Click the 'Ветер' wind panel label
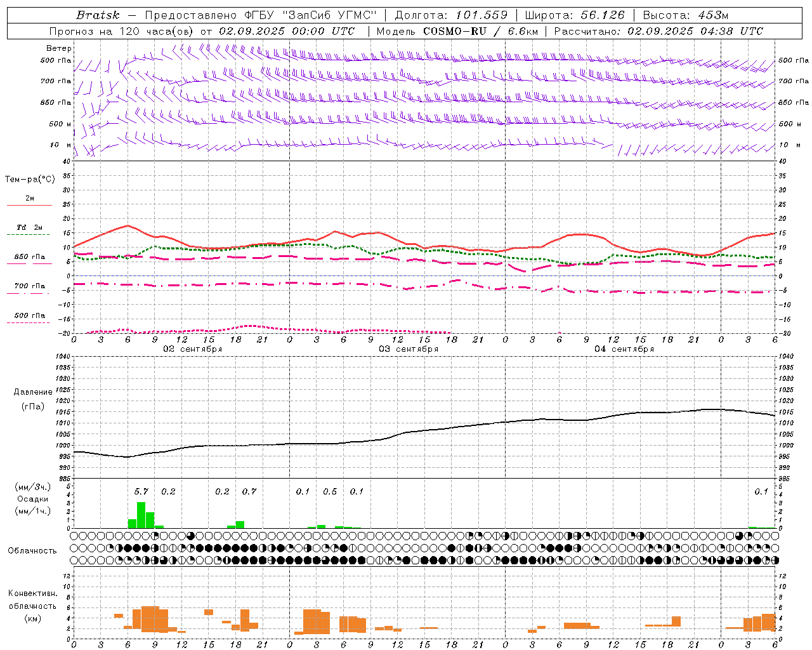Viewport: 812px width, 650px height. point(59,48)
